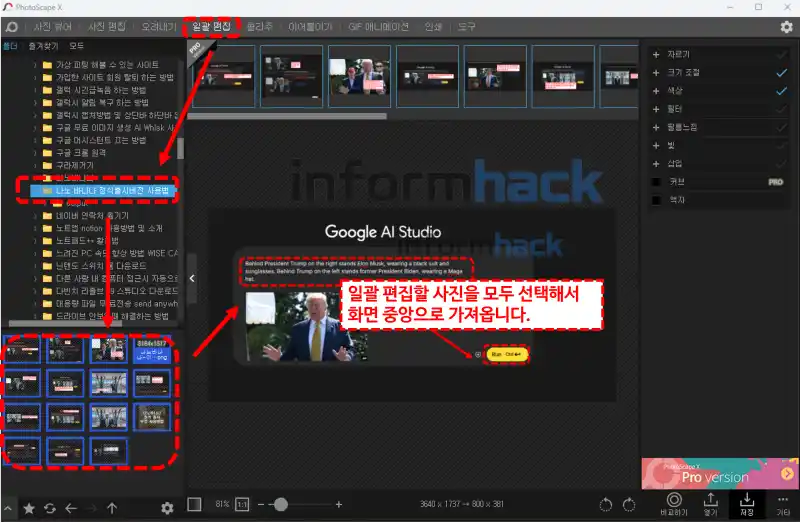
Task: Rotate image clockwise
Action: (629, 505)
